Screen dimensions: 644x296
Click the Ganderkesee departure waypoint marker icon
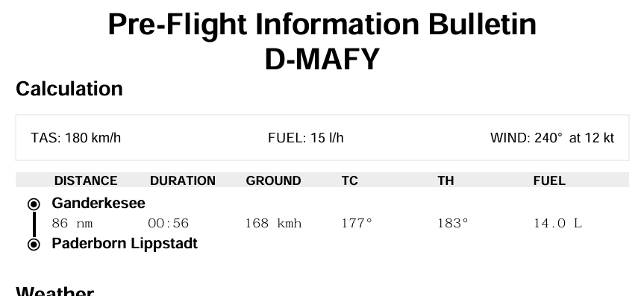tap(34, 204)
